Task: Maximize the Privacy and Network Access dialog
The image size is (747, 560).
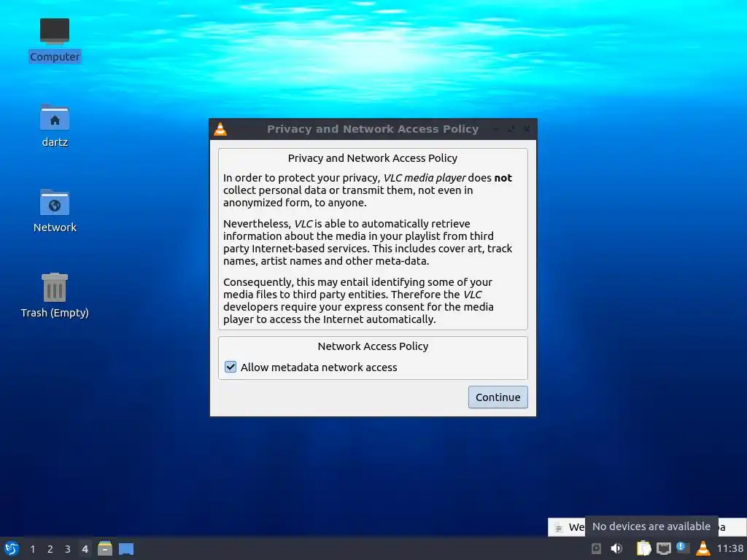Action: point(511,129)
